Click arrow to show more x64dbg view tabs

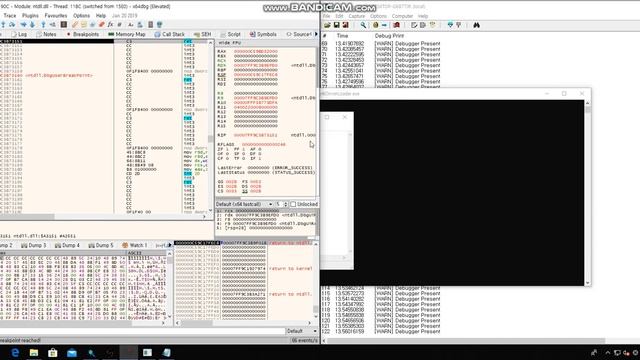[316, 34]
